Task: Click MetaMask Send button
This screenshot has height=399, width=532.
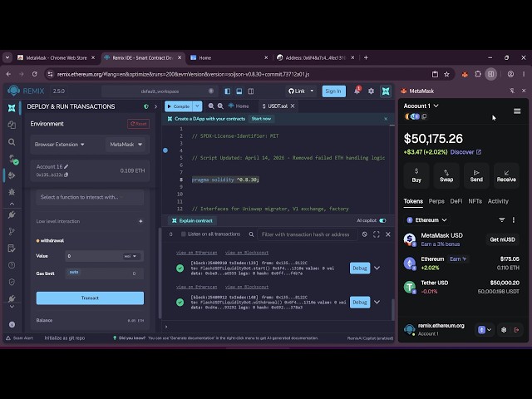Action: [476, 175]
